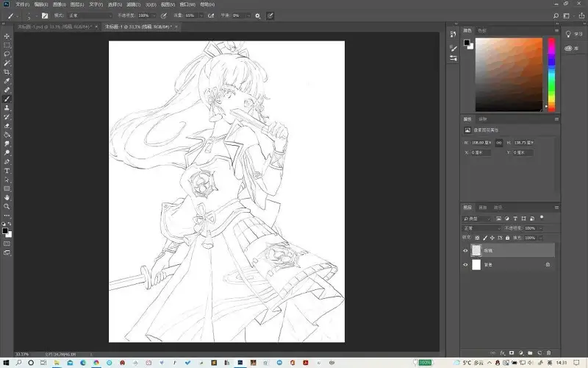Image resolution: width=588 pixels, height=368 pixels.
Task: Create a new group folder icon
Action: (530, 353)
